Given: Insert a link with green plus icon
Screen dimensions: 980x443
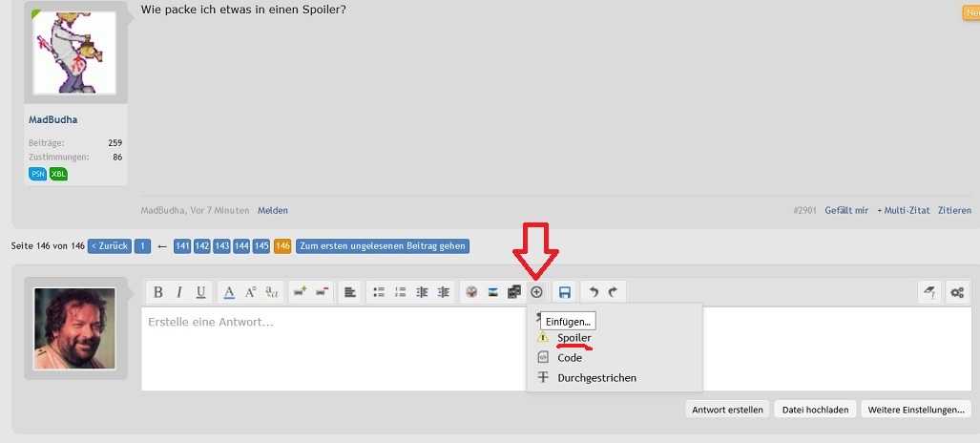Looking at the screenshot, I should pos(300,292).
